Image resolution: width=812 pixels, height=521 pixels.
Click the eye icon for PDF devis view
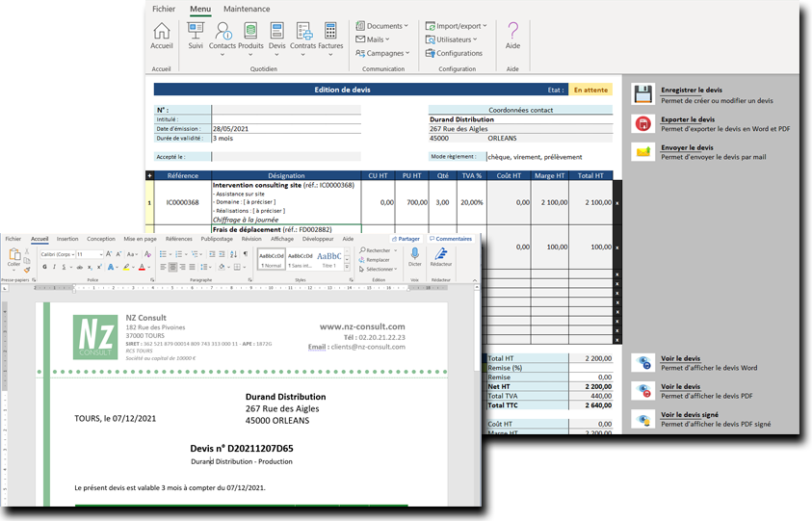(x=643, y=390)
